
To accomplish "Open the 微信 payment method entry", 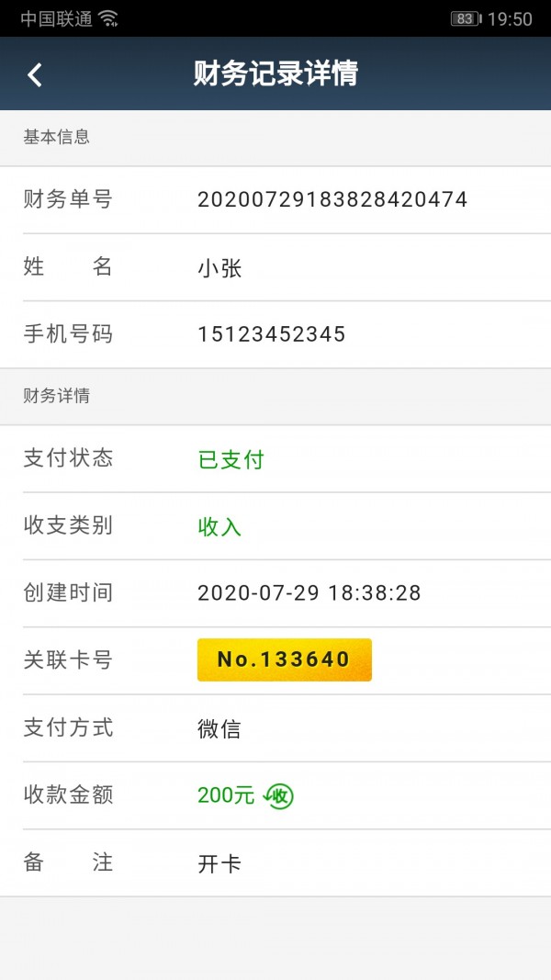I will (x=220, y=728).
